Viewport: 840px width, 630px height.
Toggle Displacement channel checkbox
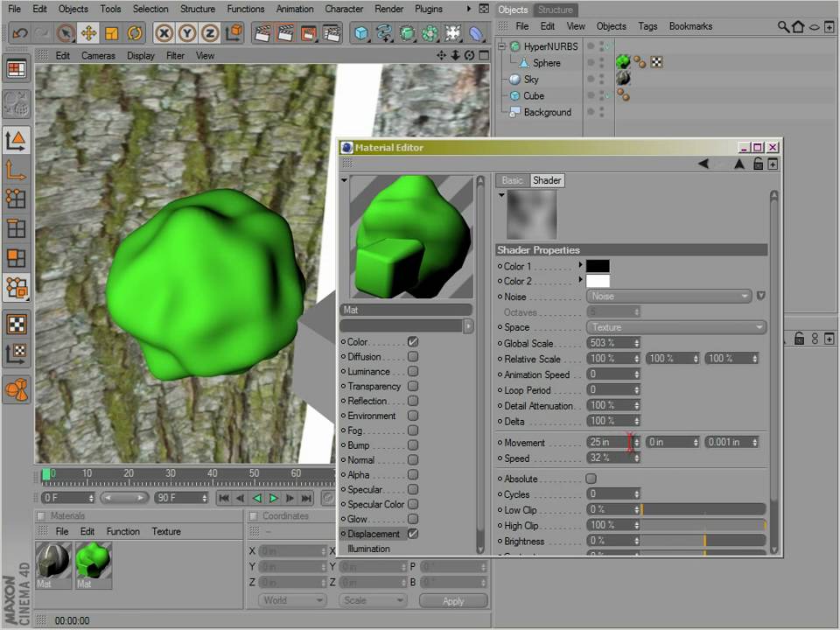[x=412, y=534]
